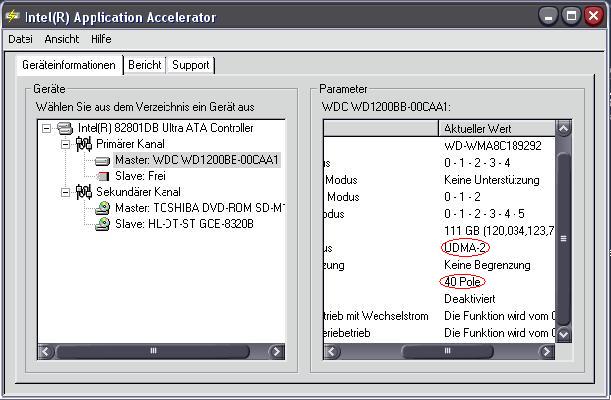Select Intel(R) 82801DB Ultra ATA Controller label
The image size is (611, 400).
click(x=166, y=128)
